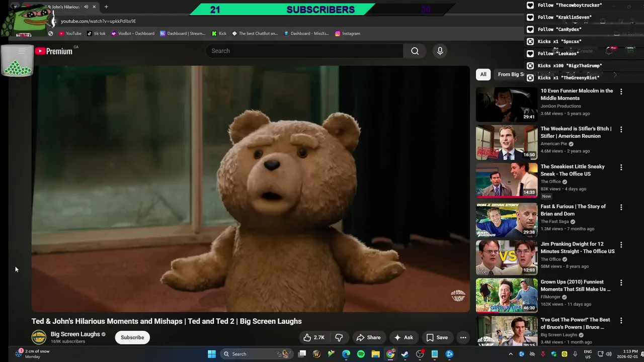Mute the tab via speaker icon

86,7
